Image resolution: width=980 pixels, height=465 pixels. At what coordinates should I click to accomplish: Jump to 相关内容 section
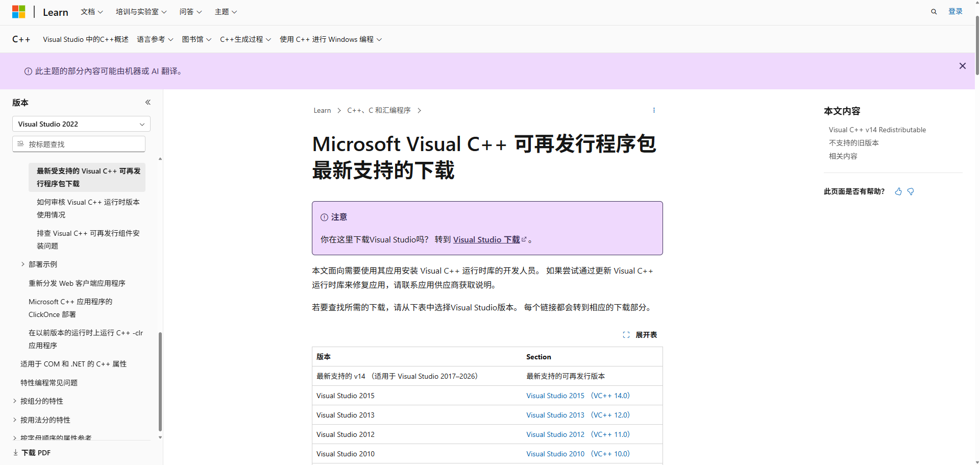point(843,156)
